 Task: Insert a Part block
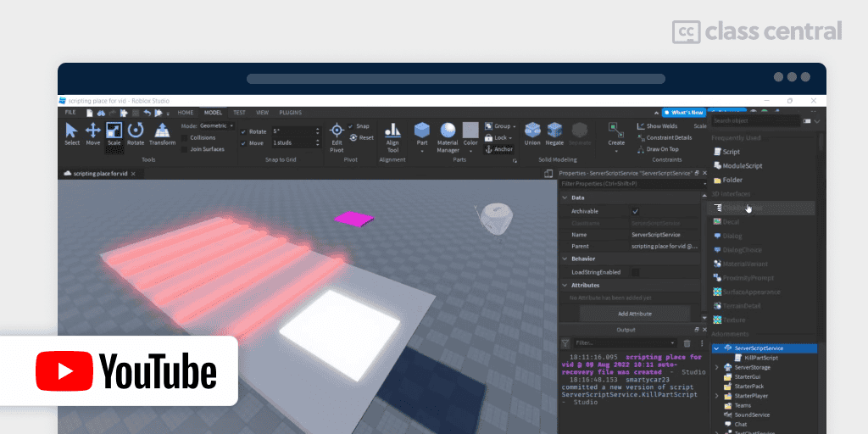click(x=422, y=135)
